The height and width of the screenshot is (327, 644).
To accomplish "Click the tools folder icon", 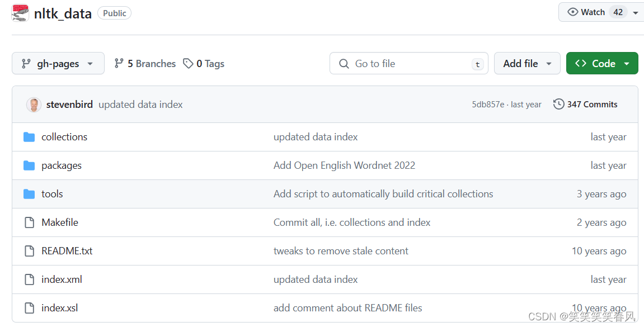I will tap(29, 194).
